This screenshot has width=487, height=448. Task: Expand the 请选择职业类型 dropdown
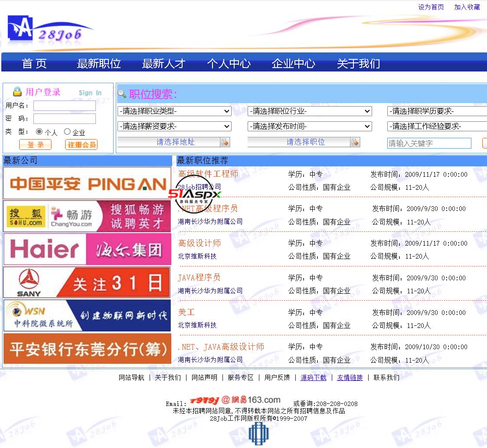[x=175, y=111]
